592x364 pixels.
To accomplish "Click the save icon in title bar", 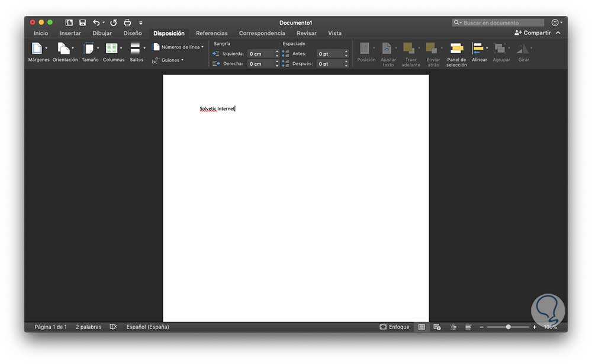I will pos(82,22).
